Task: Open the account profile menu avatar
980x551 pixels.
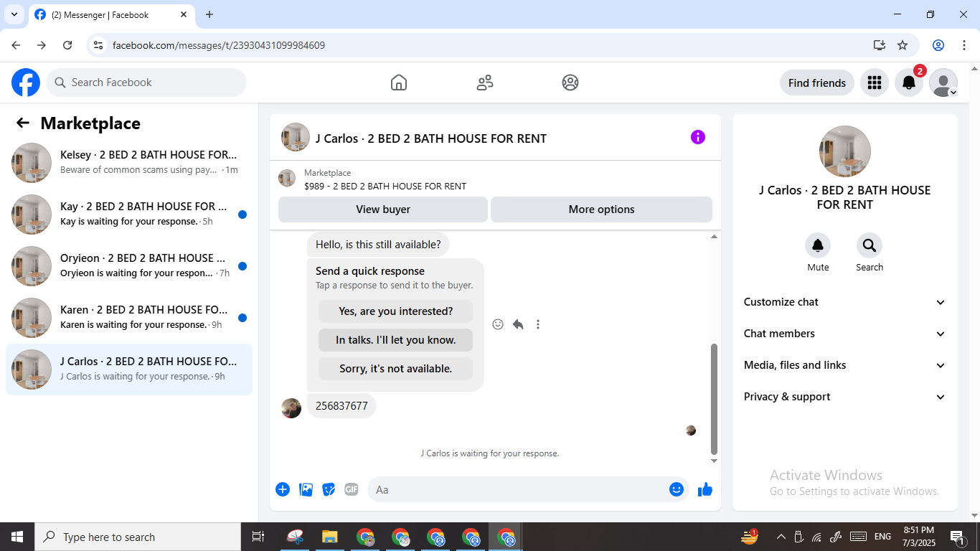Action: click(x=943, y=83)
